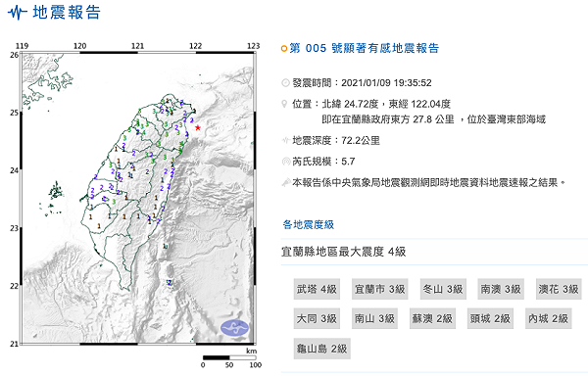Click the magnitude icon beside 芮氏規模
Image resolution: width=588 pixels, height=376 pixels.
click(x=285, y=162)
